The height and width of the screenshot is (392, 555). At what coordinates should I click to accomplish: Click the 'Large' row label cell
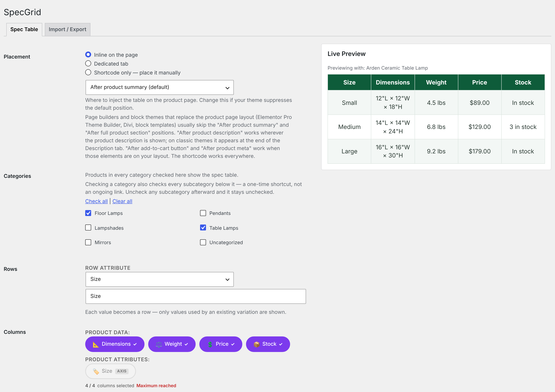[349, 151]
